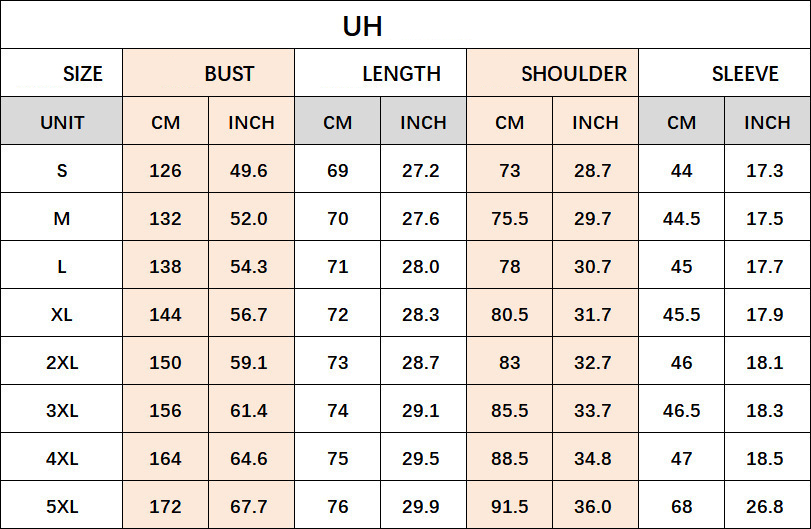The height and width of the screenshot is (529, 811).
Task: Click the 5XL size row label
Action: pyautogui.click(x=62, y=507)
